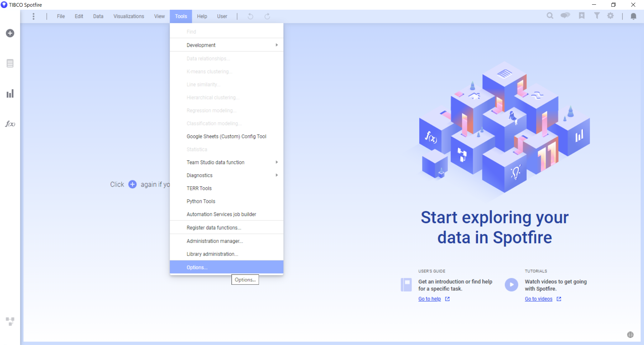
Task: Open the Data menu
Action: [x=98, y=16]
